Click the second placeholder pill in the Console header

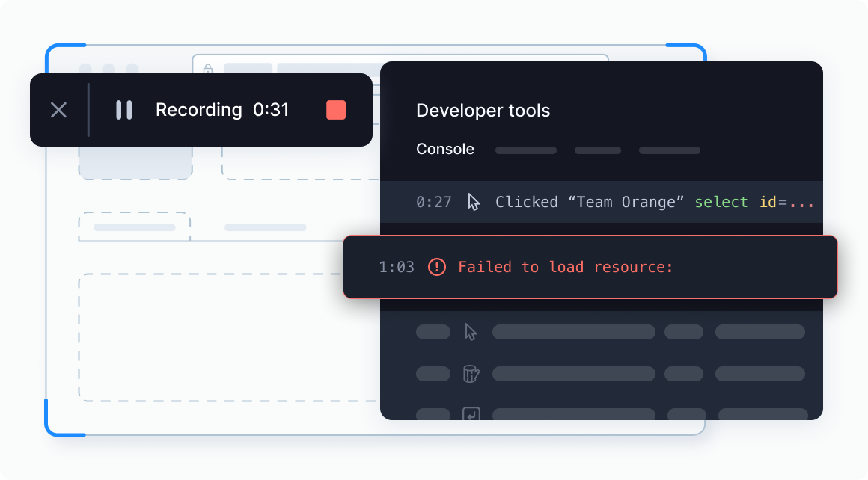(x=597, y=150)
